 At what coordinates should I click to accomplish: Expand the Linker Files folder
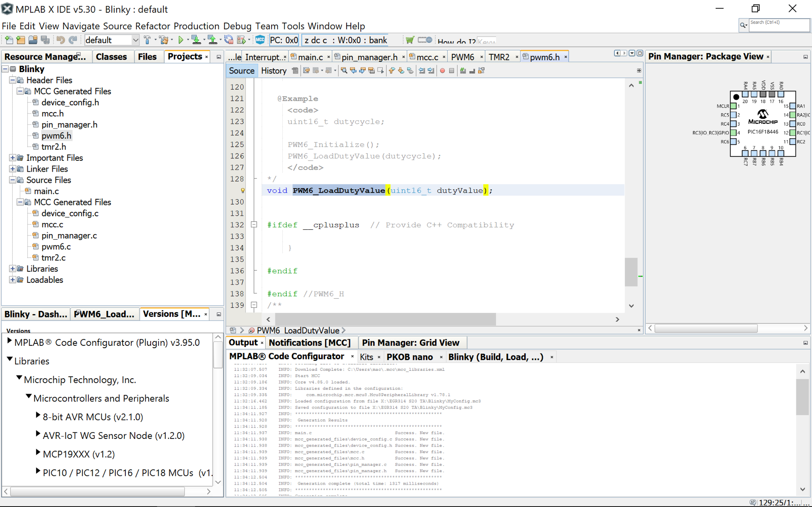pos(12,169)
